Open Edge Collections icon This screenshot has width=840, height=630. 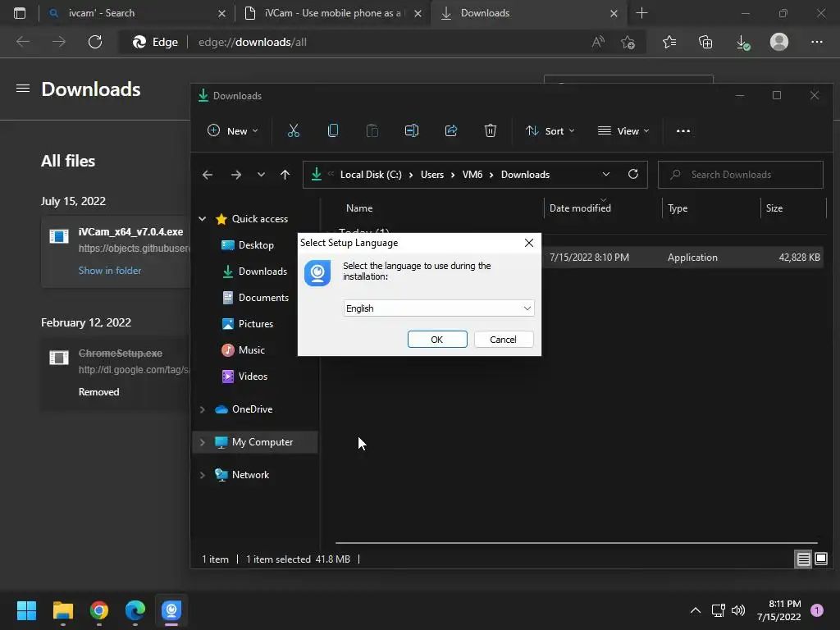pyautogui.click(x=705, y=42)
